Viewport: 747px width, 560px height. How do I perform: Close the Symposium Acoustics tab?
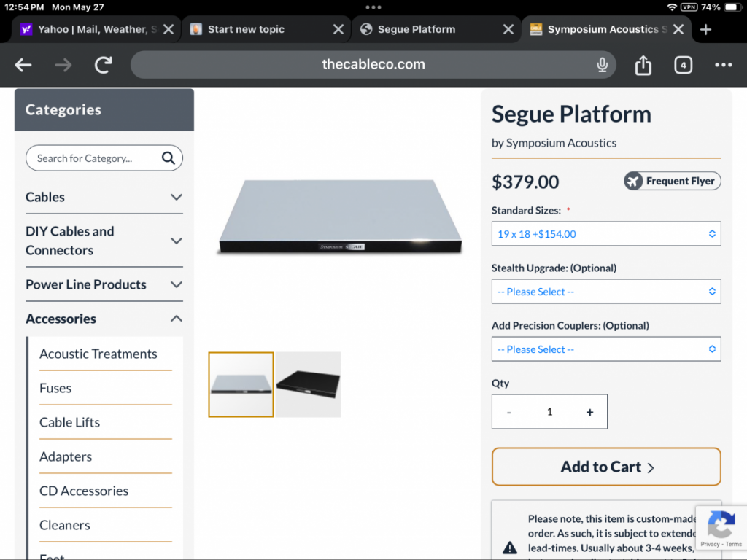(x=678, y=29)
